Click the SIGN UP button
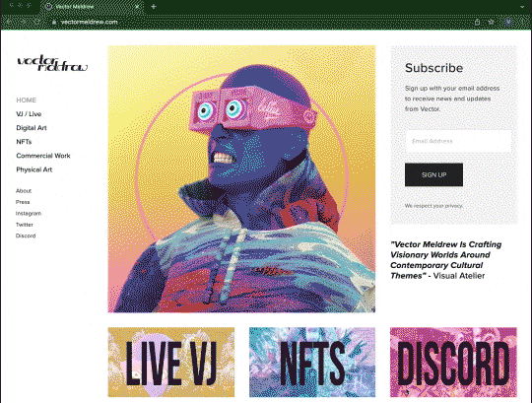532x403 pixels. pos(433,174)
